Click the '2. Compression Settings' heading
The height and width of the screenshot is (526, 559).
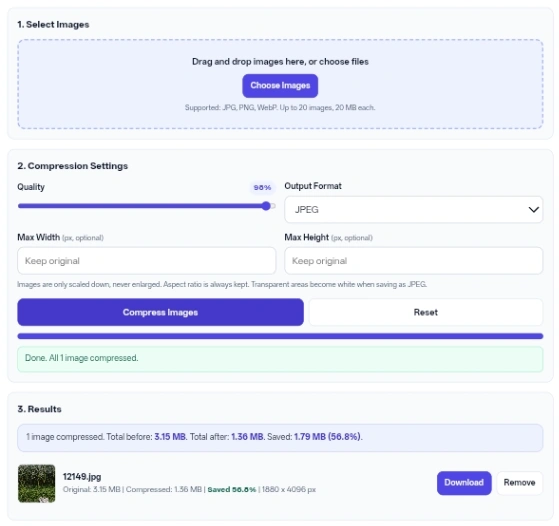[x=73, y=166]
